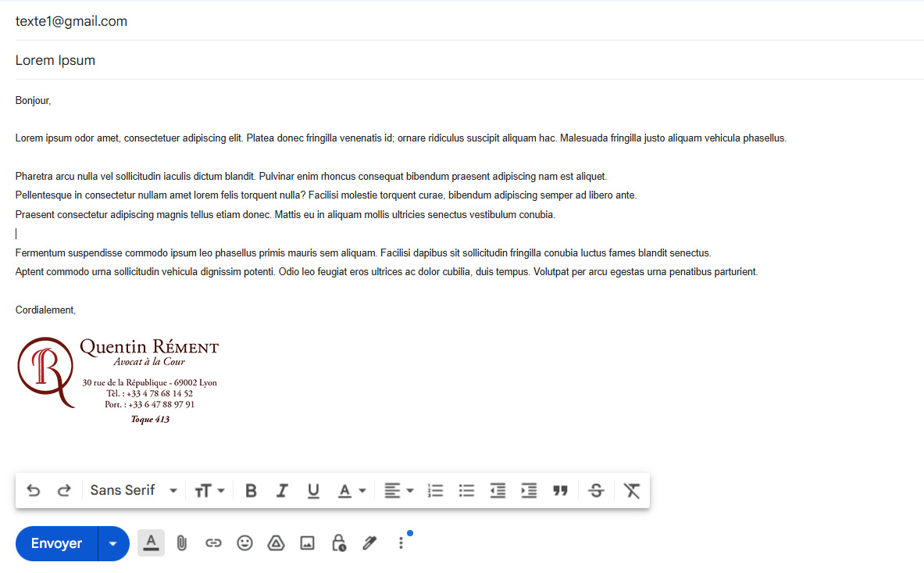
Task: Toggle italic formatting
Action: pyautogui.click(x=282, y=491)
